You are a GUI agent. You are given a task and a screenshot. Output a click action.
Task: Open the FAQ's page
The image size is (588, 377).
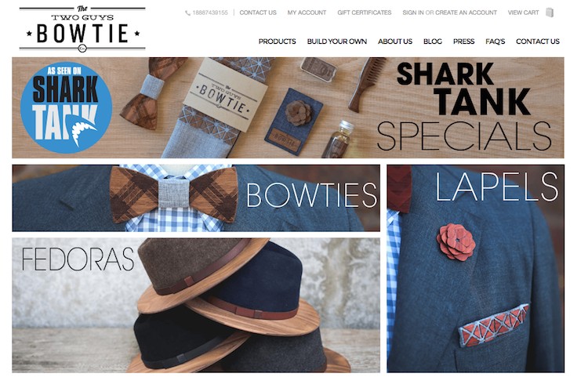495,42
